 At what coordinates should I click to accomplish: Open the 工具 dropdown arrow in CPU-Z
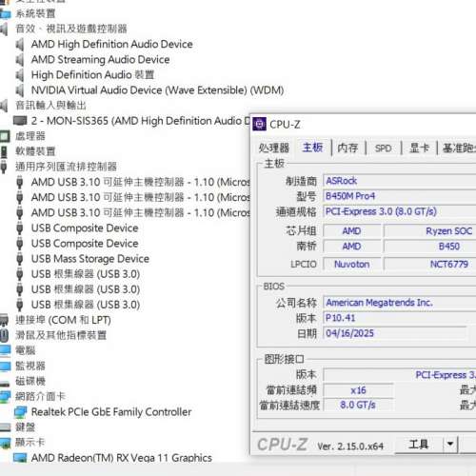pyautogui.click(x=450, y=444)
